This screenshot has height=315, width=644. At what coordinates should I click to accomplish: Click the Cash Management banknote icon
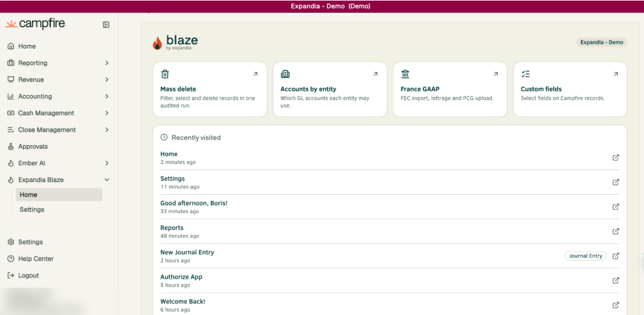11,113
